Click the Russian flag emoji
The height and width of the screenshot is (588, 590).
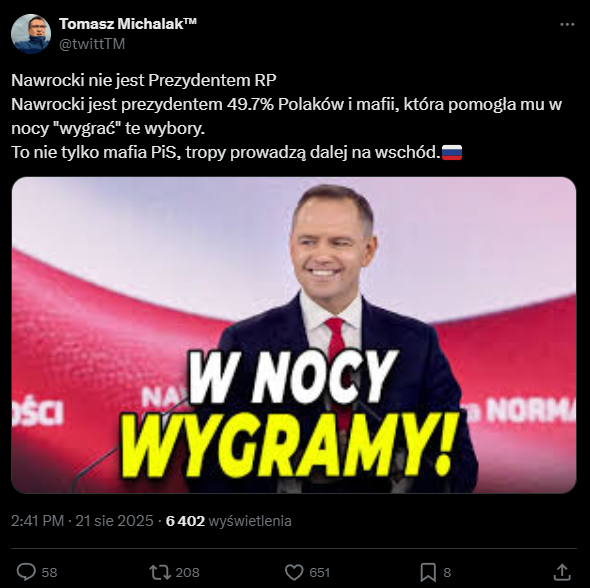(x=452, y=153)
